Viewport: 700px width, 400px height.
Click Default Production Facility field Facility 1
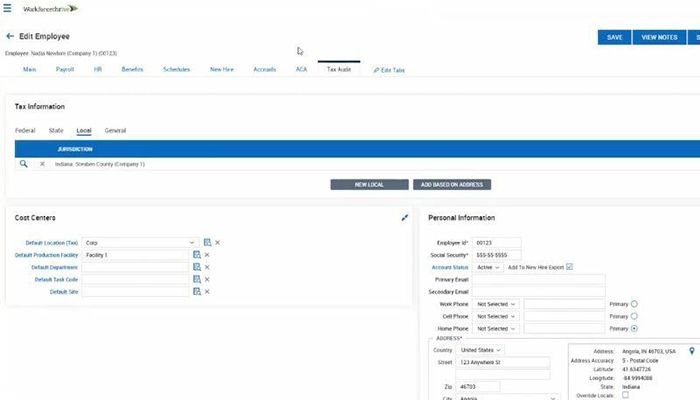pos(135,255)
